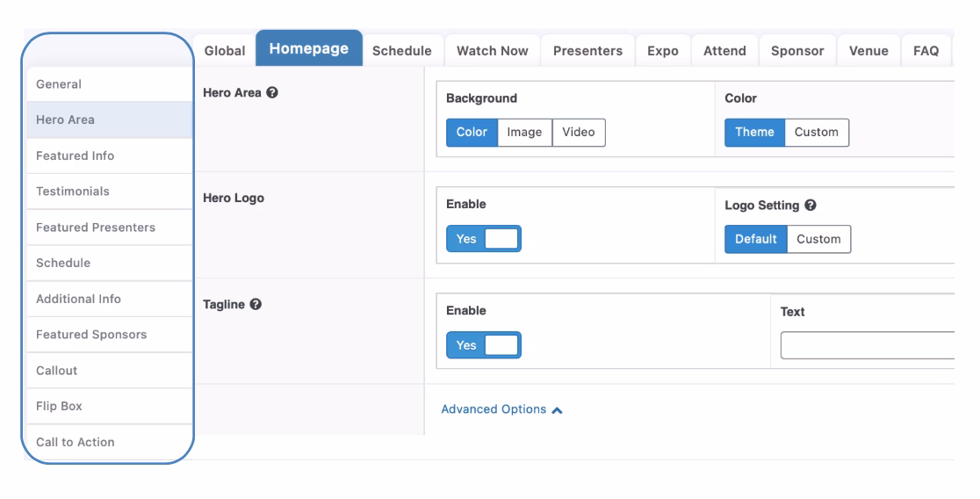Choose Custom for the Logo Setting
Image resolution: width=980 pixels, height=499 pixels.
coord(818,239)
